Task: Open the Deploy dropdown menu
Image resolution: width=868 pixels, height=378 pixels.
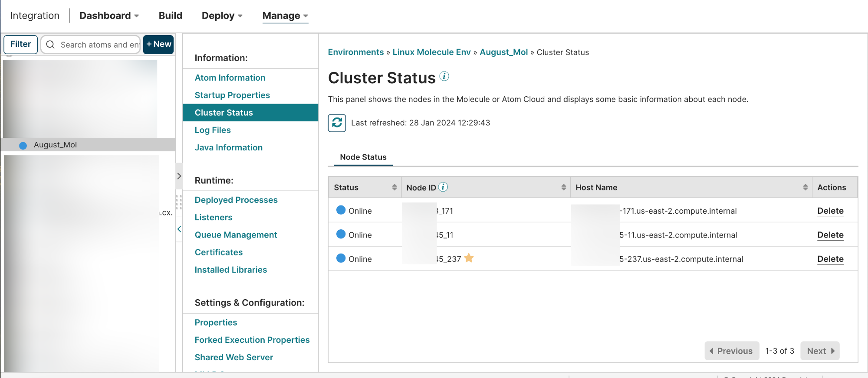Action: 222,16
